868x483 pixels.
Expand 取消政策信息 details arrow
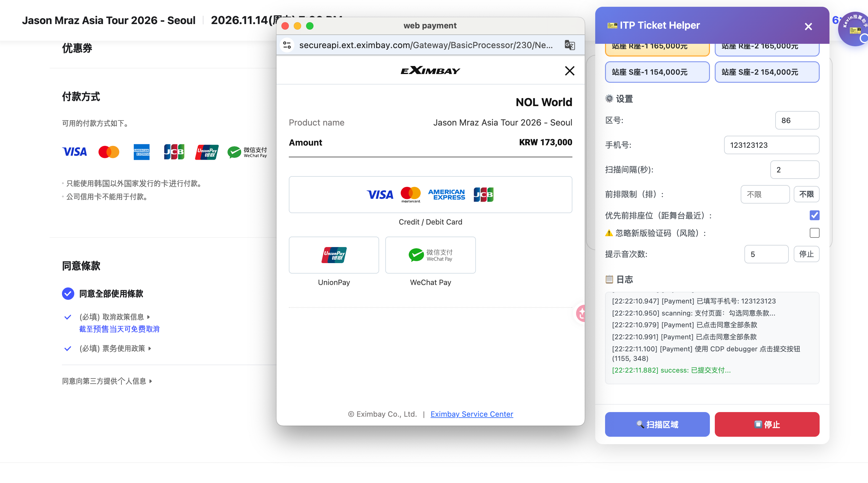(148, 317)
